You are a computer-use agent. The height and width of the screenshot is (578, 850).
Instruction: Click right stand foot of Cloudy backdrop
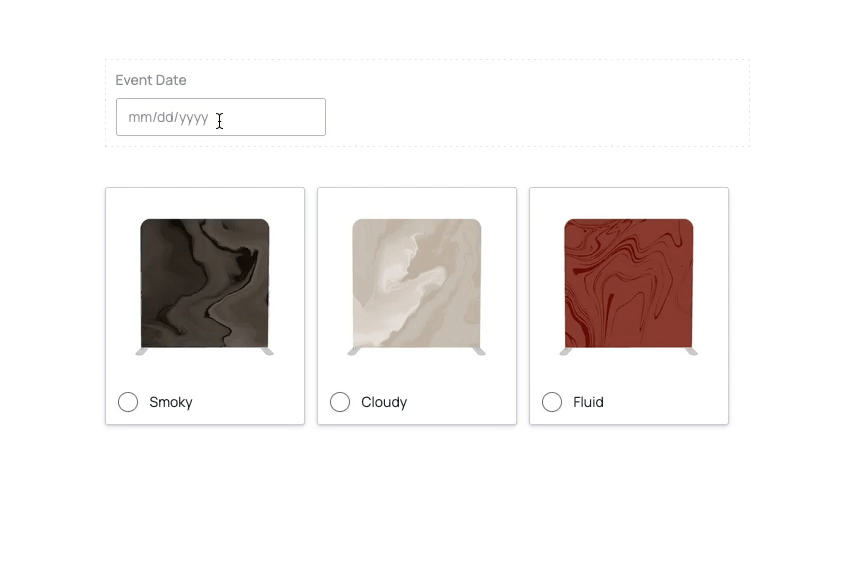point(480,352)
